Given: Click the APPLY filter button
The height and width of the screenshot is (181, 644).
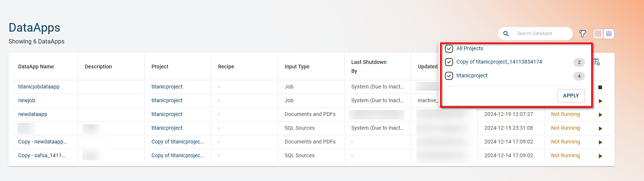Looking at the screenshot, I should click(570, 96).
